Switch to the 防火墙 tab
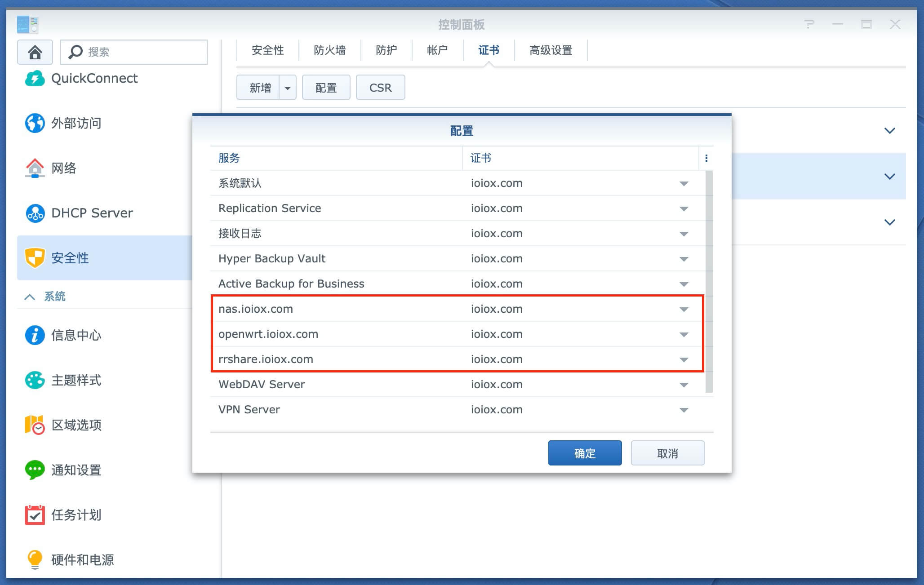 click(329, 50)
